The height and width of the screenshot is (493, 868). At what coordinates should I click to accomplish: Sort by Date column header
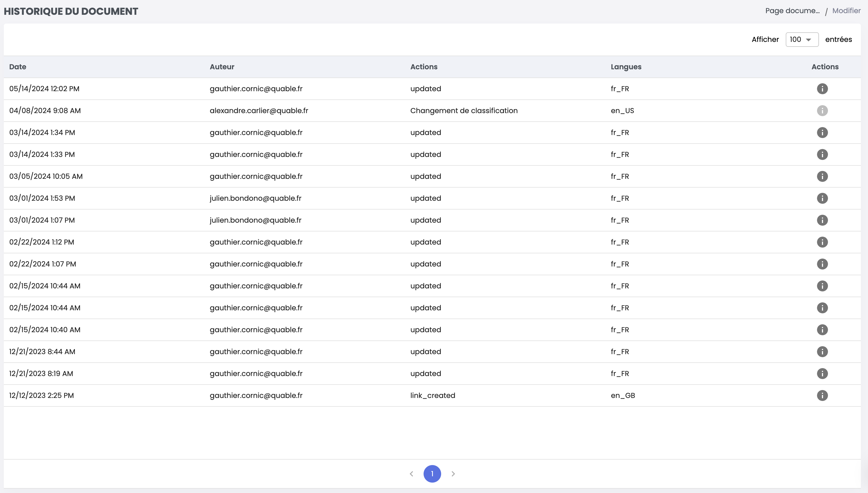click(18, 67)
